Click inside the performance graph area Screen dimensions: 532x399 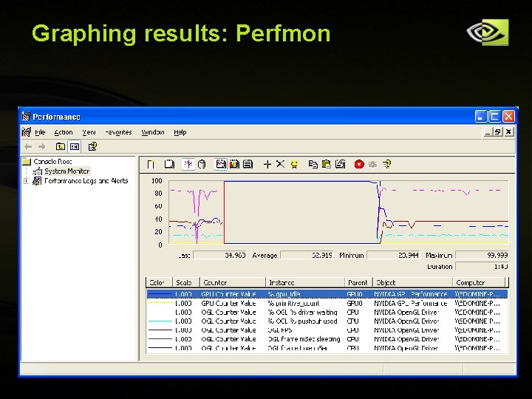click(338, 212)
